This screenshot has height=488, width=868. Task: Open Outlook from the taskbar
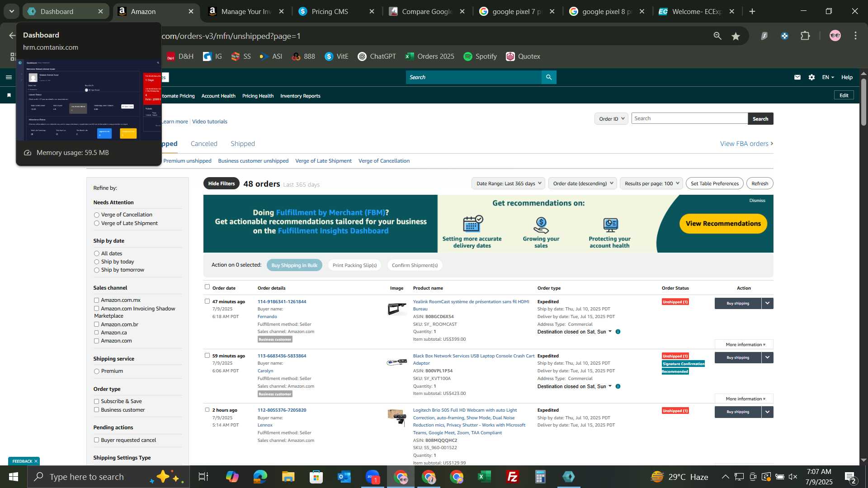(x=344, y=477)
